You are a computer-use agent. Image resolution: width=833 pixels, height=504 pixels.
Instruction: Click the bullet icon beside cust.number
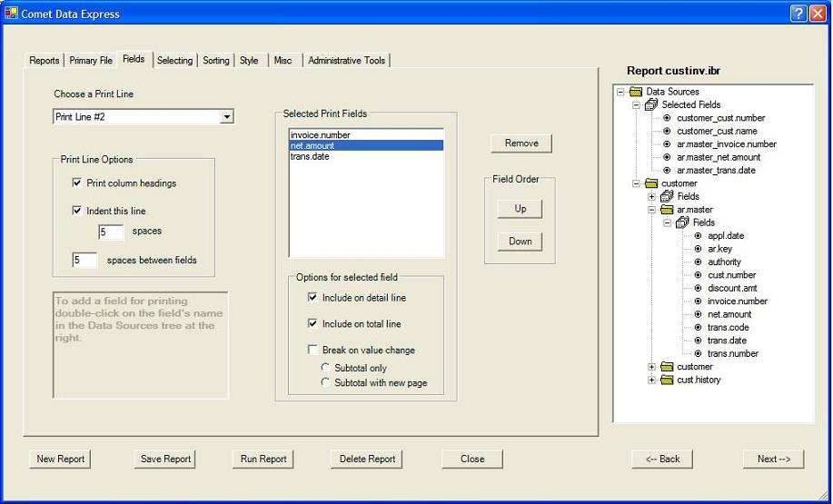tap(698, 275)
